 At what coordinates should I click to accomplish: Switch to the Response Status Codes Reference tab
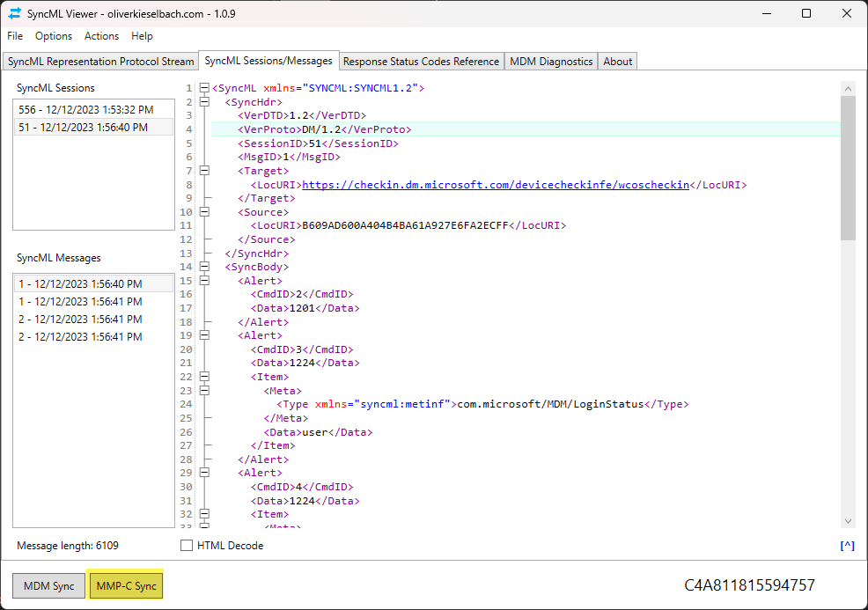[421, 61]
